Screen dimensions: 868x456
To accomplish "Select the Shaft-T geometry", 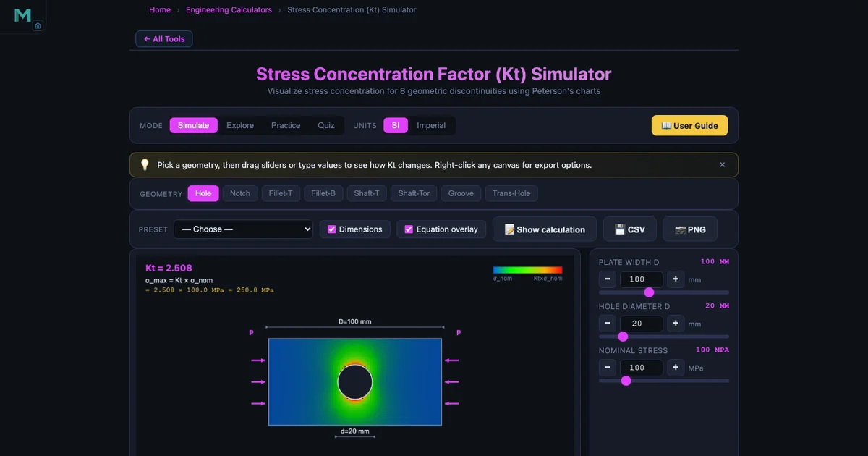I will point(367,193).
